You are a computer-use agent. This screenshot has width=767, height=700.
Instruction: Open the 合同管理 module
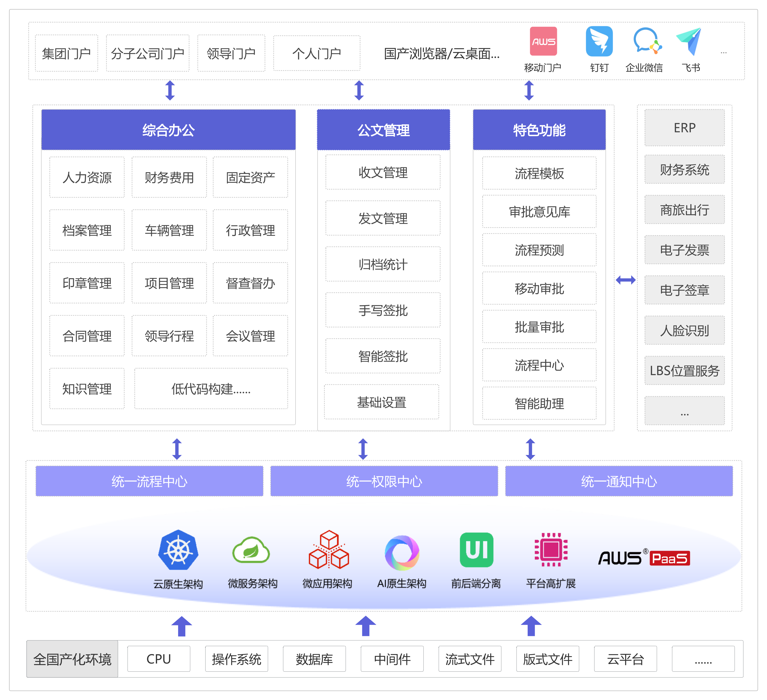[87, 336]
